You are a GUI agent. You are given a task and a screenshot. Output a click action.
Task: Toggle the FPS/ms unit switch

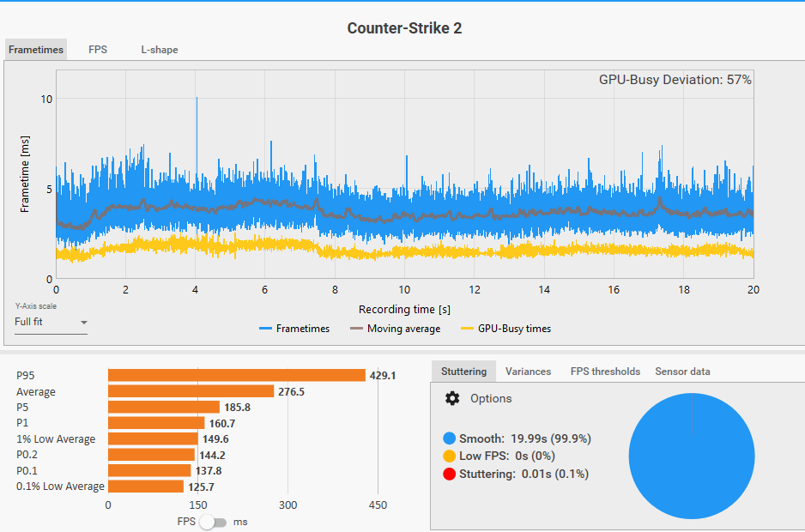213,523
